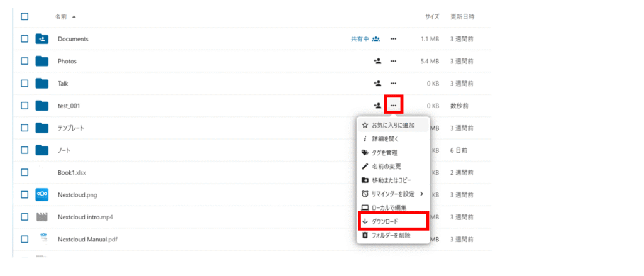This screenshot has width=644, height=276.
Task: Click the Nextcloud.png file thumbnail
Action: (42, 194)
